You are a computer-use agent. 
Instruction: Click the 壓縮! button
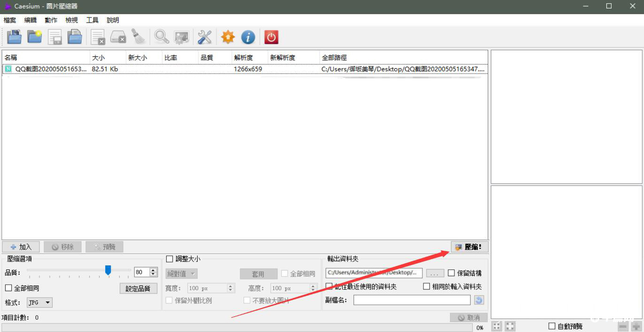[469, 247]
